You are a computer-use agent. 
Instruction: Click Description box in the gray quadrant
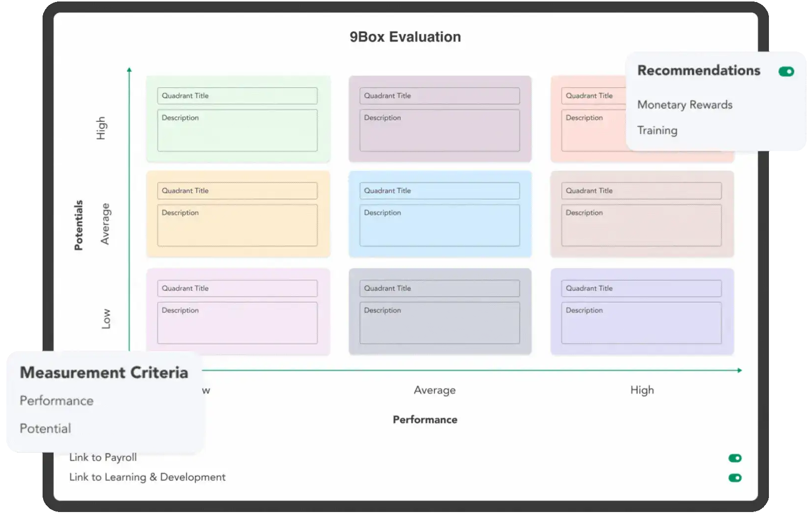coord(439,323)
